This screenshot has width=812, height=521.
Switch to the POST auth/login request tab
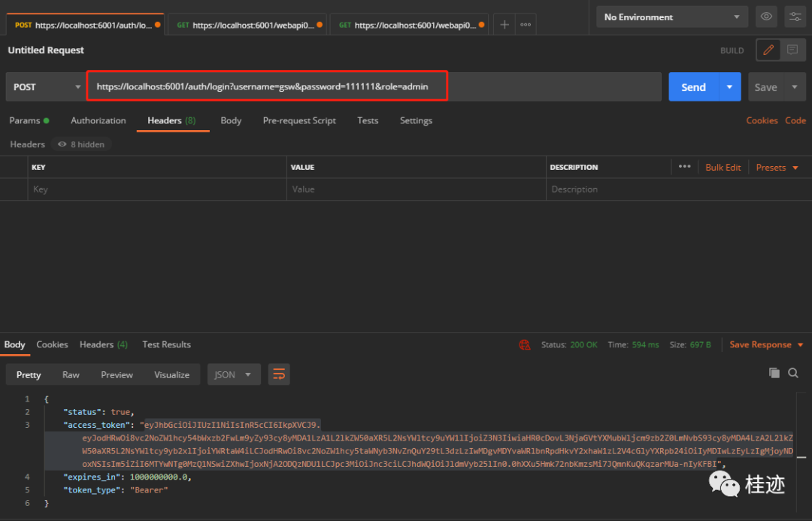[x=86, y=25]
